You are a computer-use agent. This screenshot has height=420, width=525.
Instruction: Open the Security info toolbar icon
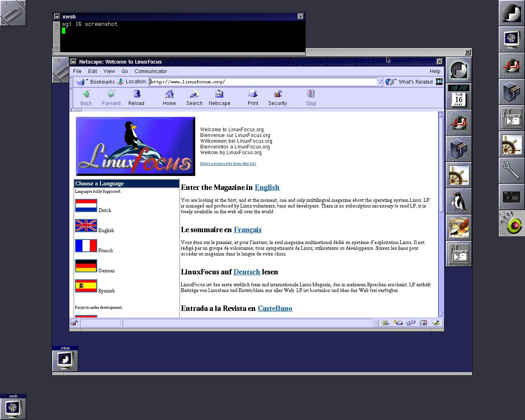pos(278,95)
